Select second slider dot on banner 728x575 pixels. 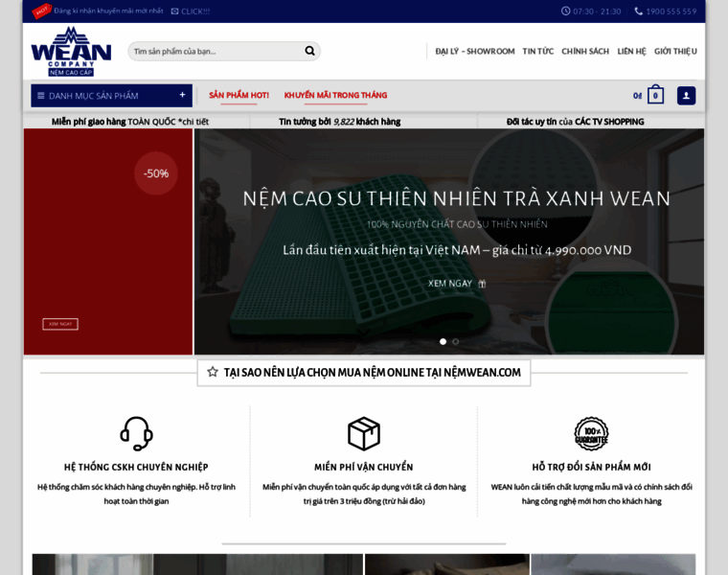(x=455, y=341)
